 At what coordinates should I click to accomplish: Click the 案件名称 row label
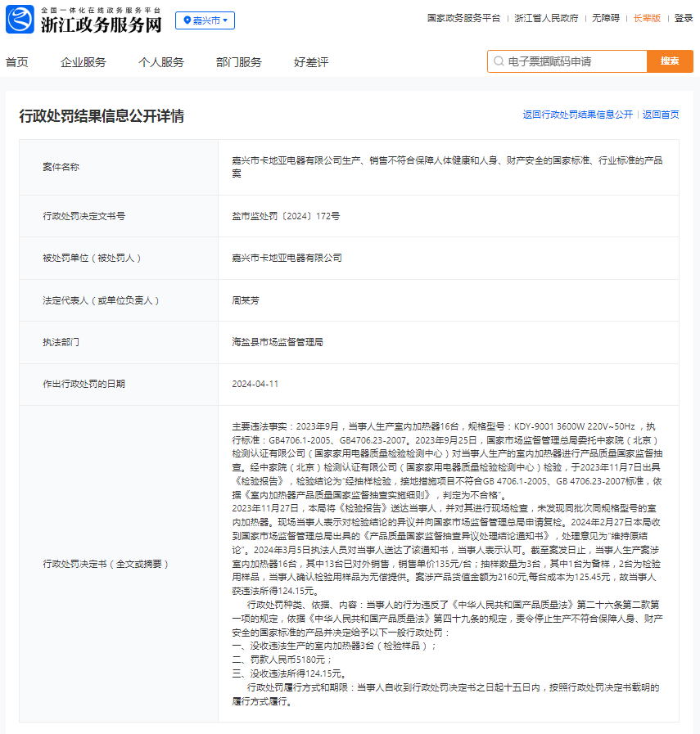tap(61, 167)
